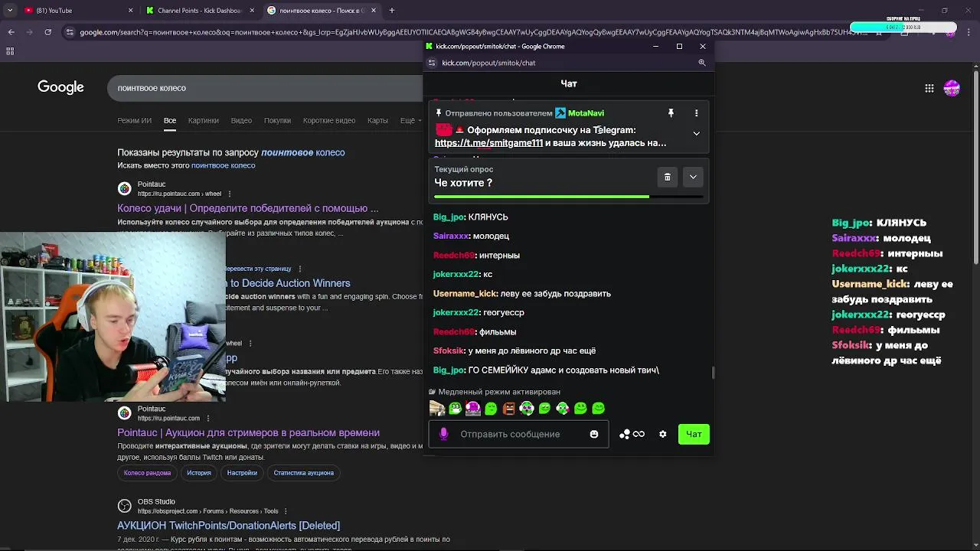Go to Google logo homepage
Screen dimensions: 980x551
point(60,87)
